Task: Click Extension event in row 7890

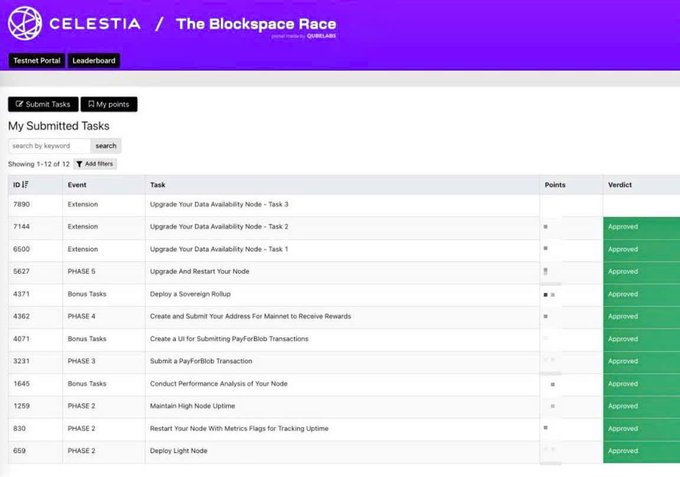Action: coord(82,204)
